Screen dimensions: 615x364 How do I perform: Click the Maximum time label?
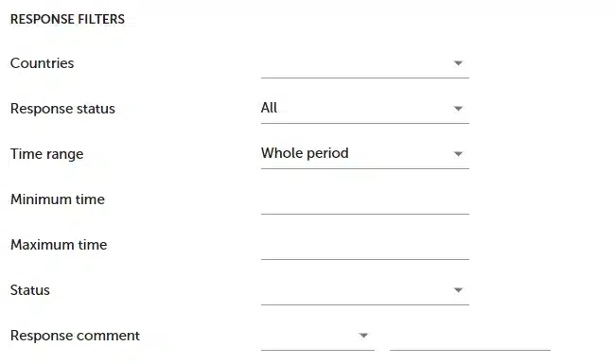(x=59, y=245)
